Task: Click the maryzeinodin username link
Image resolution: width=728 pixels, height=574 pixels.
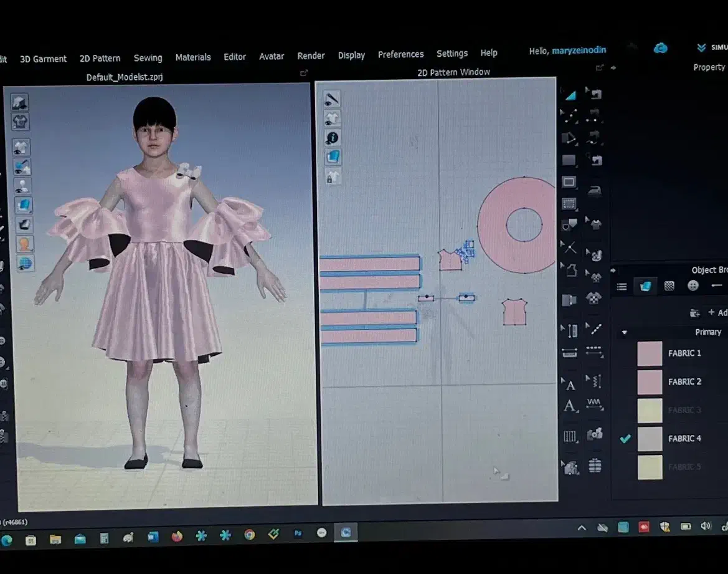Action: click(579, 50)
